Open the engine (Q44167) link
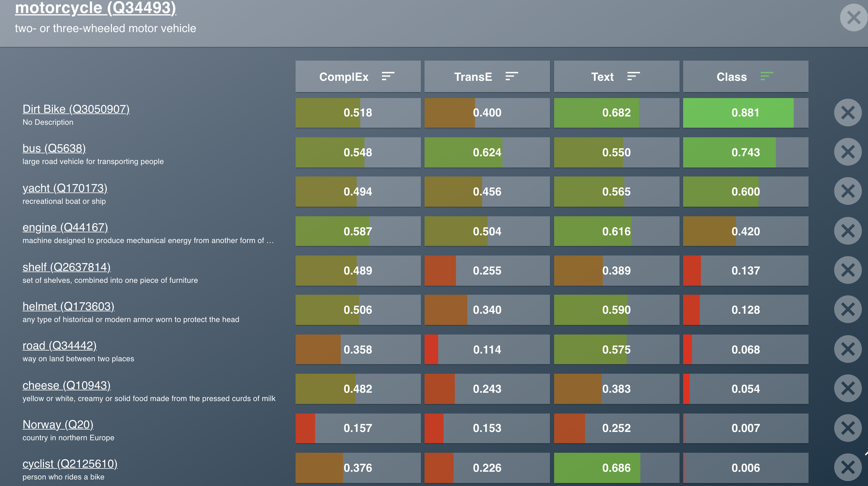 [x=65, y=227]
